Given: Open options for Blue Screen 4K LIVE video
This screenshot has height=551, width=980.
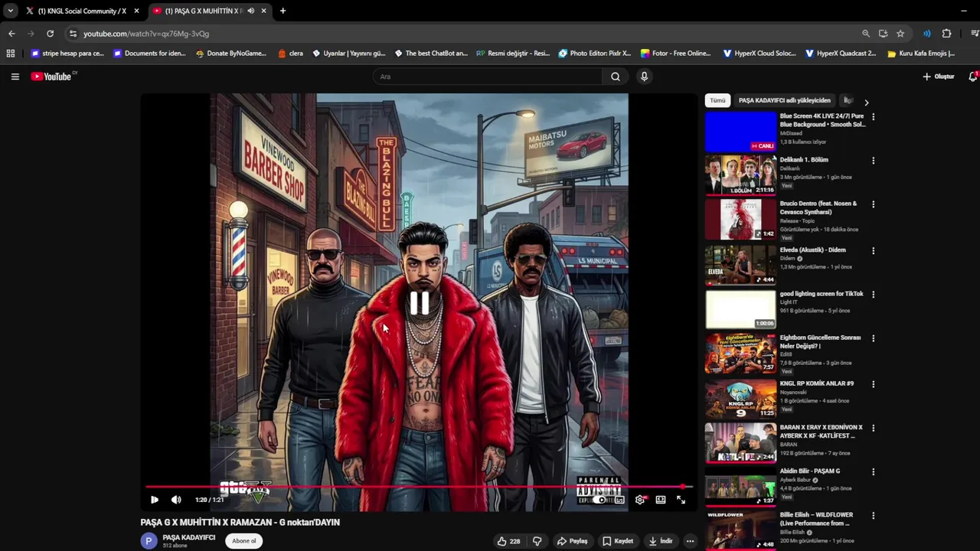Looking at the screenshot, I should 873,117.
